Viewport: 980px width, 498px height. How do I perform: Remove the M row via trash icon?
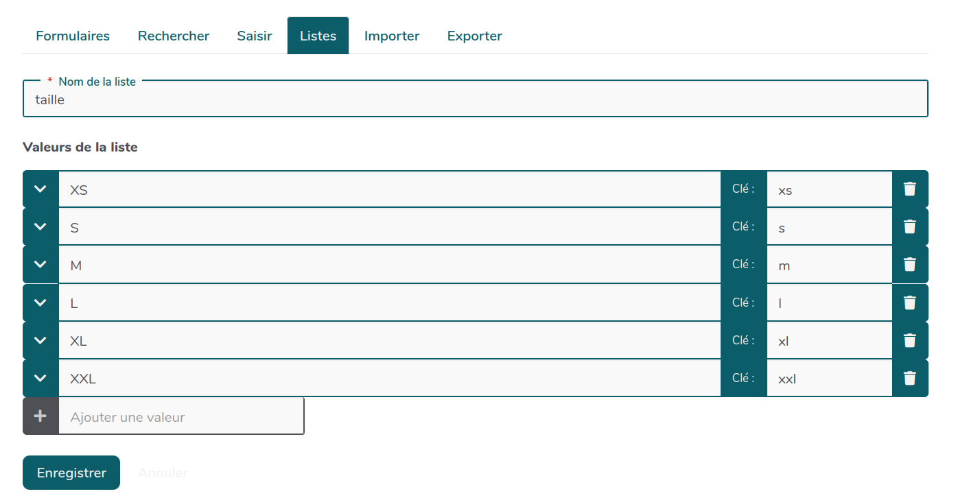click(x=909, y=265)
